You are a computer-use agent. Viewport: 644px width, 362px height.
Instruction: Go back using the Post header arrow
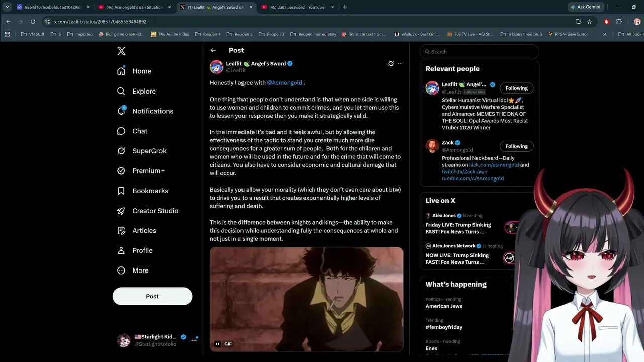[x=213, y=50]
